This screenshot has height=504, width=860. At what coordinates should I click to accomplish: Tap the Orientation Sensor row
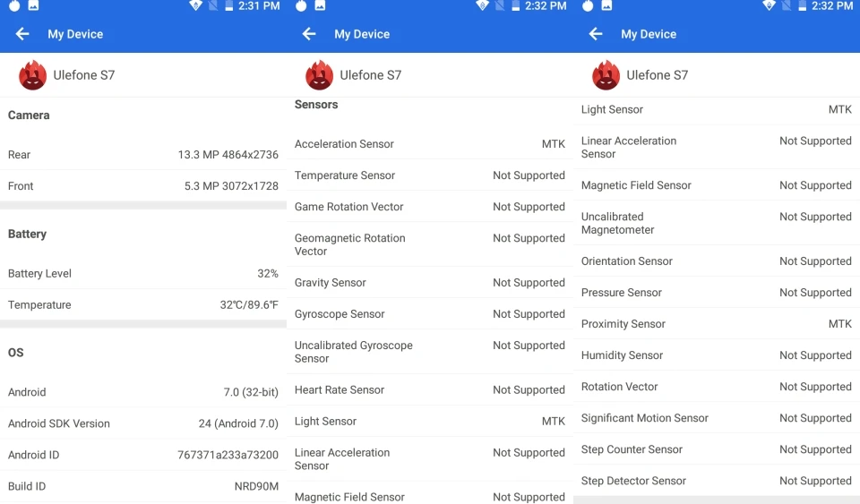[x=717, y=261]
